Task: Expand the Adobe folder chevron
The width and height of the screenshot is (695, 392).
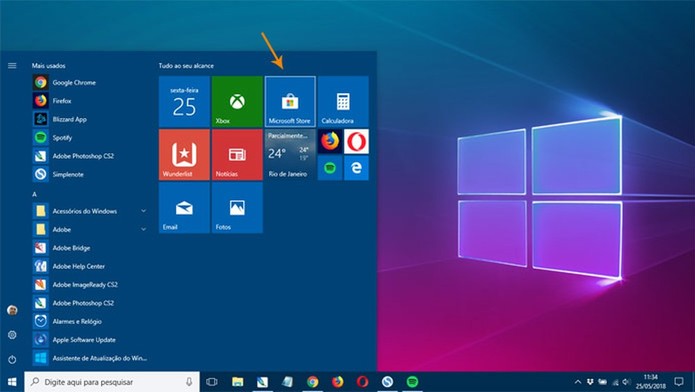Action: (x=144, y=229)
